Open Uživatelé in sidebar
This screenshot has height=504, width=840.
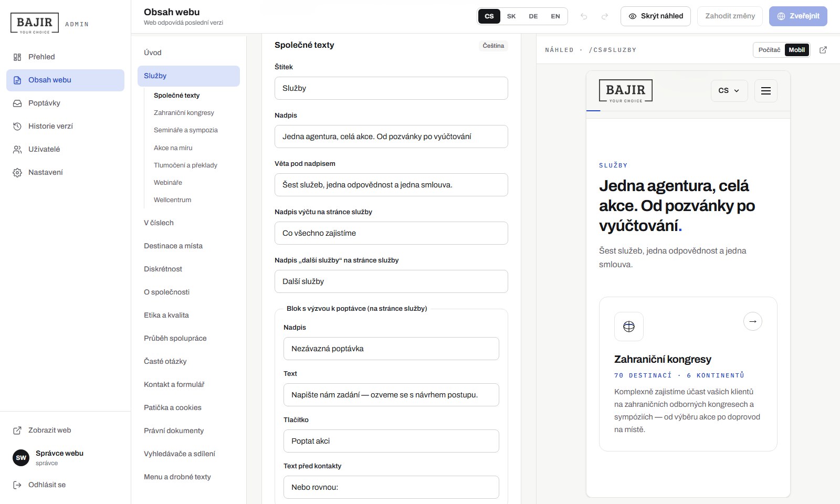pyautogui.click(x=65, y=149)
